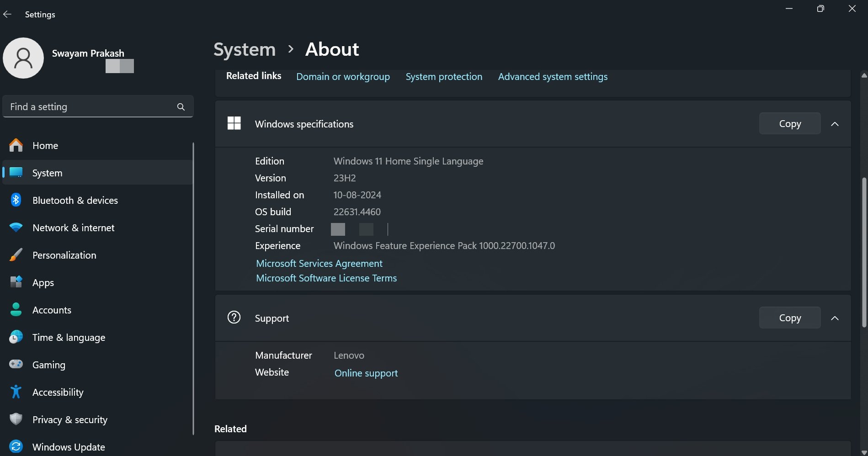Copy the Windows specifications
868x456 pixels.
[790, 123]
